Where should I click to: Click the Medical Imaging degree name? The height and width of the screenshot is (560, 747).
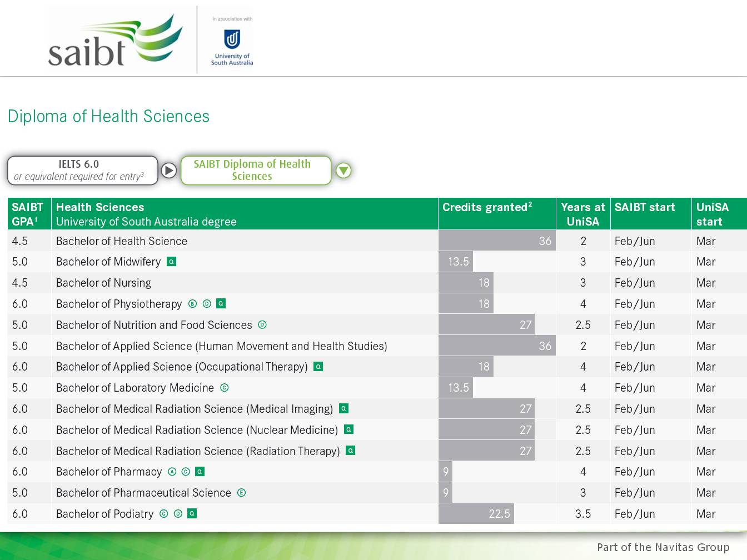tap(195, 409)
